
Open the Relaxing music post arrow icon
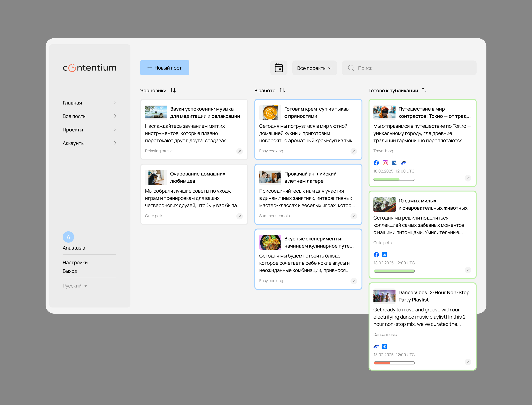click(x=239, y=151)
